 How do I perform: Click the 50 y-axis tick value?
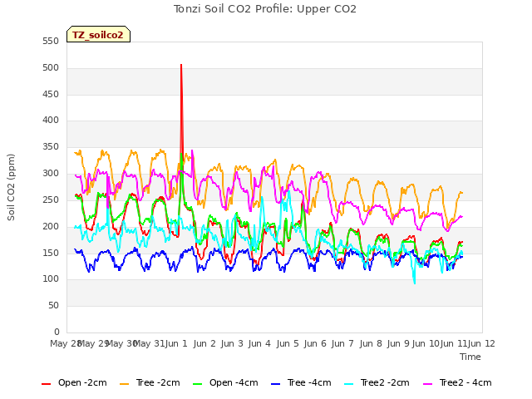(x=53, y=306)
